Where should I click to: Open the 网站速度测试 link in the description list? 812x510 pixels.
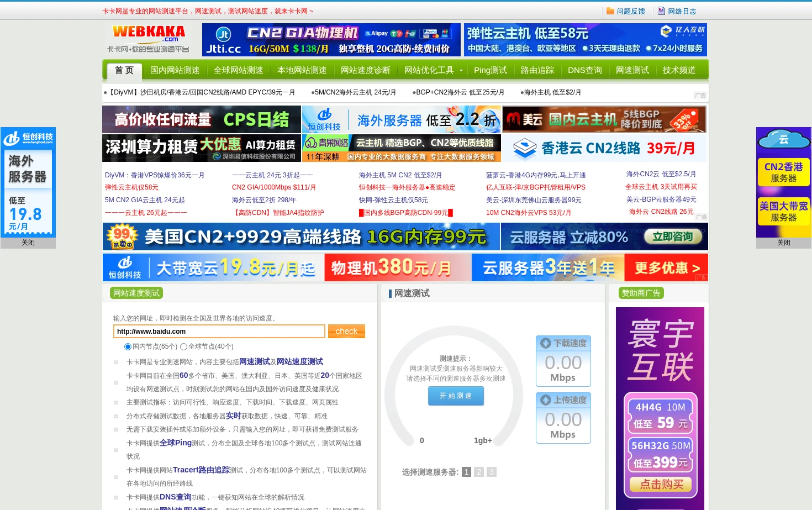click(299, 361)
